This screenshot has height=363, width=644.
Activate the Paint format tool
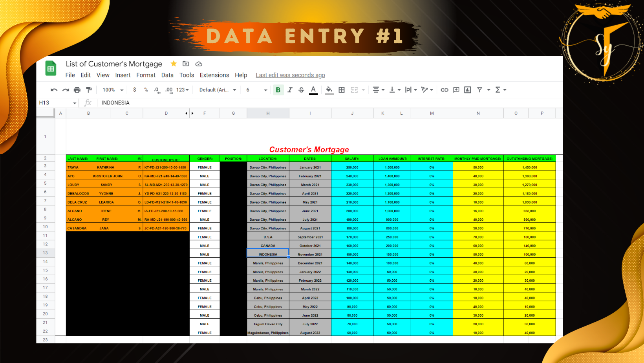(89, 90)
